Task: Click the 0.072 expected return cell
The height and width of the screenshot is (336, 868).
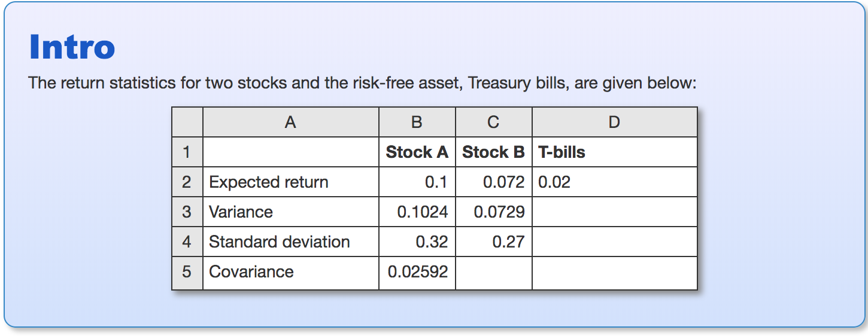Action: [493, 182]
